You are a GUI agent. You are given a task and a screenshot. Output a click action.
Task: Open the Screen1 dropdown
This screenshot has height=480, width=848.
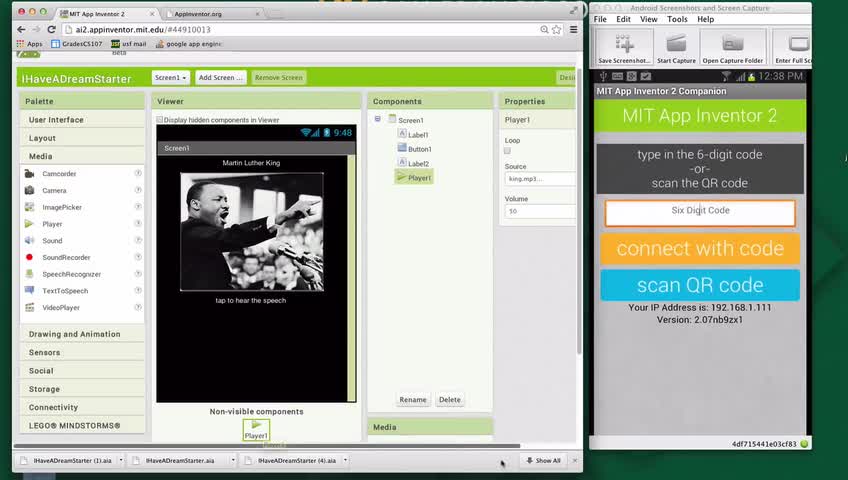click(x=170, y=78)
